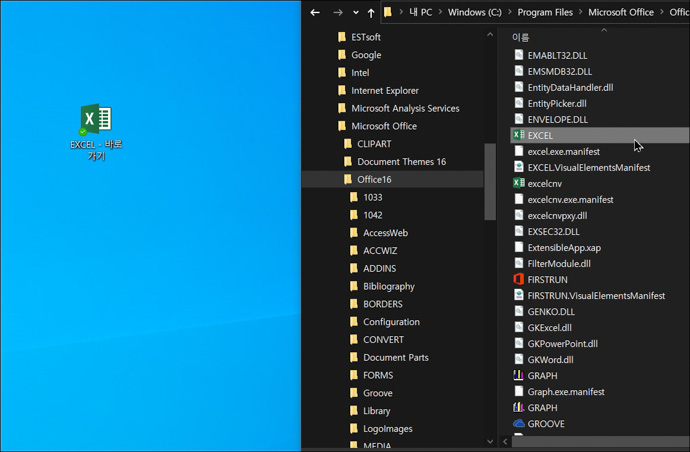This screenshot has width=690, height=452.
Task: Open Library folder in tree
Action: [376, 411]
